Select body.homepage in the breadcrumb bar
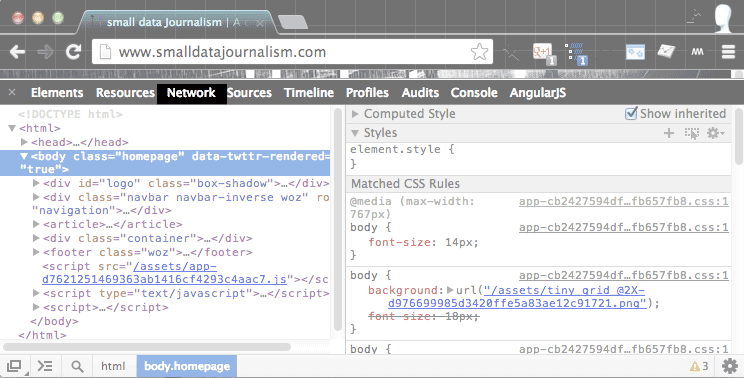 coord(186,366)
